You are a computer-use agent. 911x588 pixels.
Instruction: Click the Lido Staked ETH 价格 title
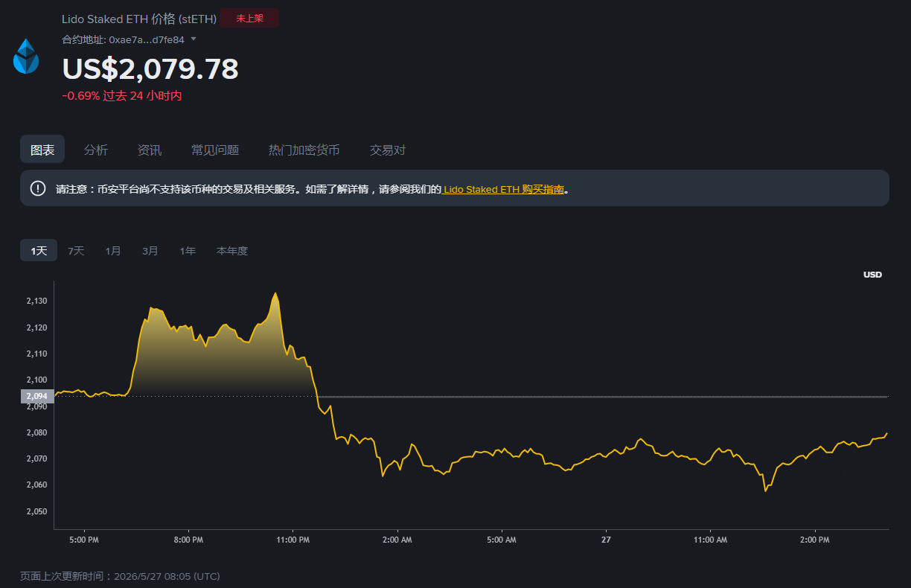pos(139,19)
